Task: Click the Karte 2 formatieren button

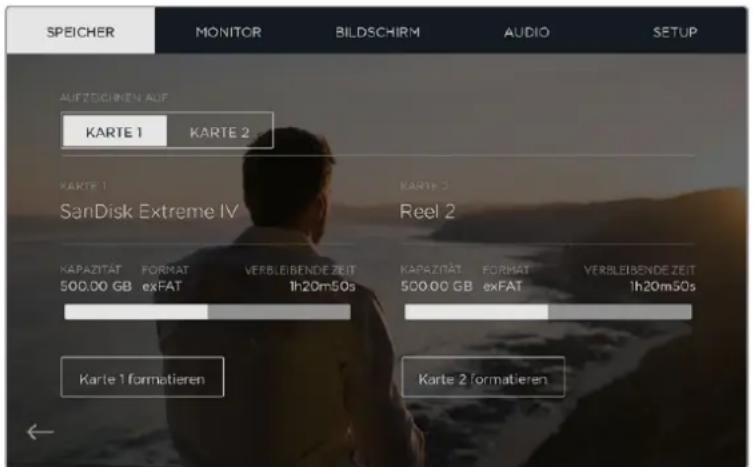Action: (x=483, y=377)
